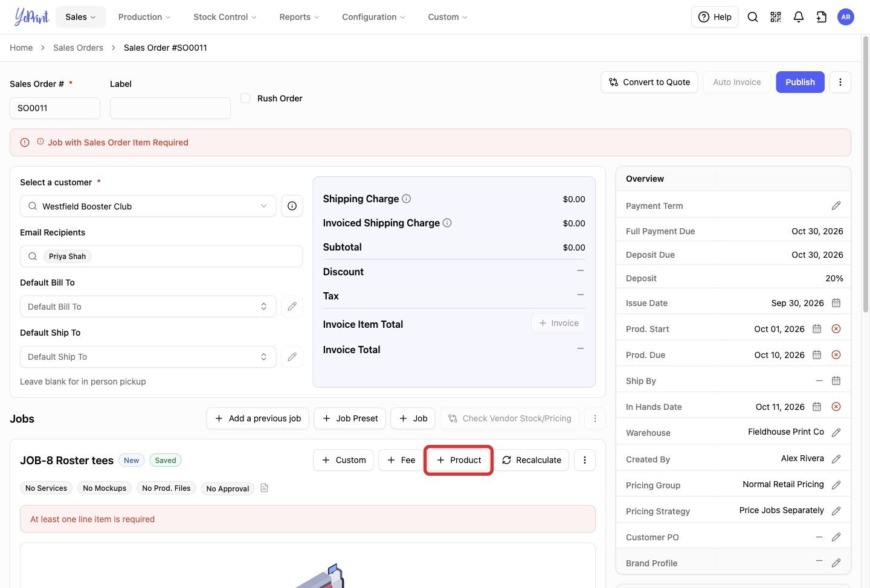This screenshot has width=870, height=588.
Task: Click the YoPrint logo
Action: (31, 17)
